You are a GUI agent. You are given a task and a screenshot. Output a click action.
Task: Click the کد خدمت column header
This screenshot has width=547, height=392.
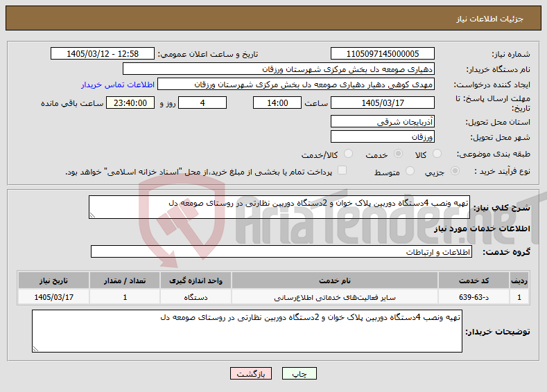(474, 280)
